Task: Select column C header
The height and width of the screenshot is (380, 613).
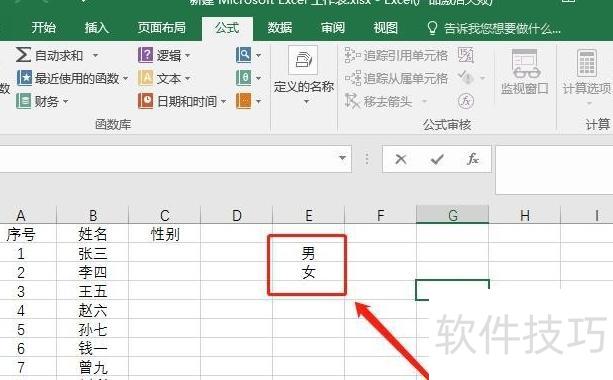Action: click(x=165, y=215)
